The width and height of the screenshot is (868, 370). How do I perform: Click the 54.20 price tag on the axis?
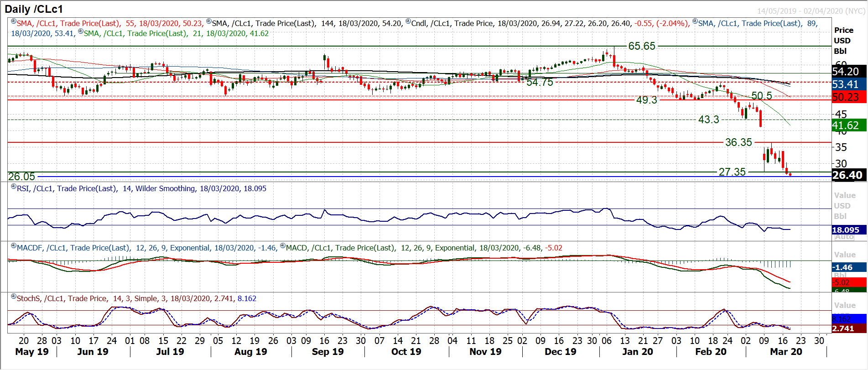[x=849, y=72]
